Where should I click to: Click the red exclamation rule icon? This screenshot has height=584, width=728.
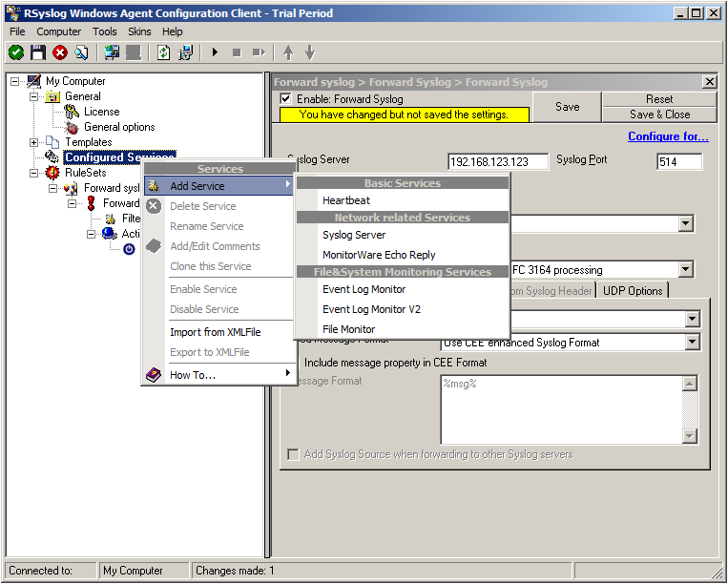(91, 203)
